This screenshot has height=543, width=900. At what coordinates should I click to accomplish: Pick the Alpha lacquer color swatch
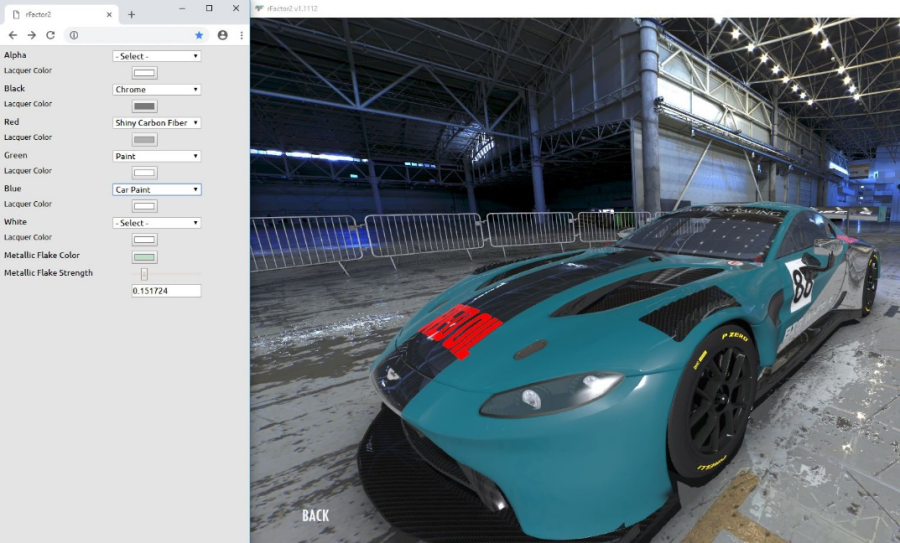tap(144, 73)
